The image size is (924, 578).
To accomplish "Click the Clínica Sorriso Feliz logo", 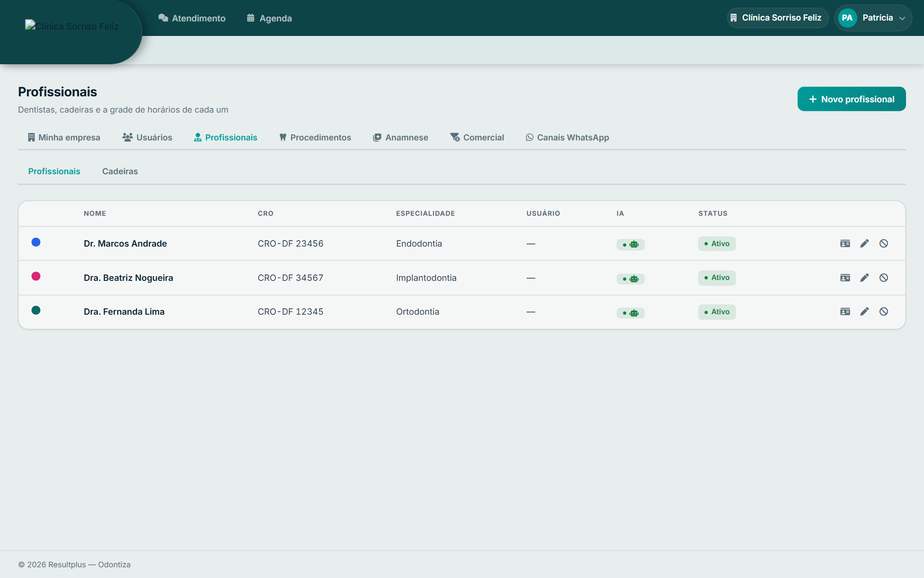I will (72, 26).
